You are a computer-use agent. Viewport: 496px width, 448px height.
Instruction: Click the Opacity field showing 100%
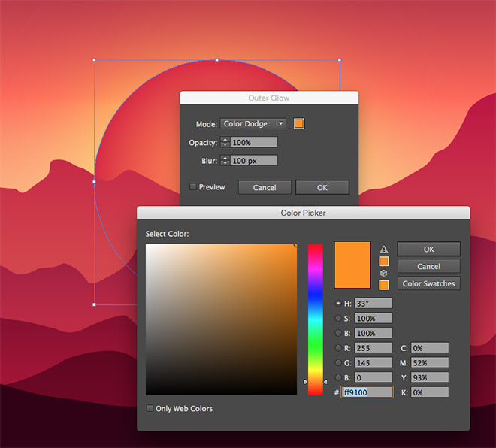click(x=254, y=142)
